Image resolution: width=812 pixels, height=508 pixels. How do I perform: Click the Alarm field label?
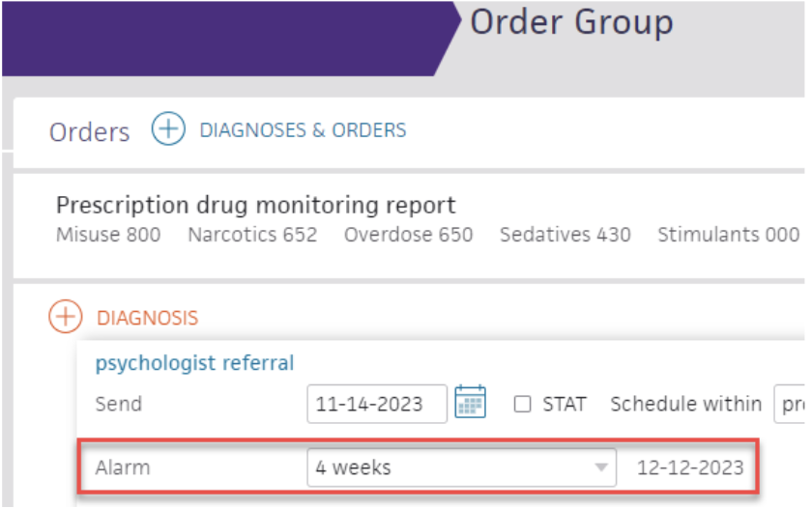tap(123, 467)
